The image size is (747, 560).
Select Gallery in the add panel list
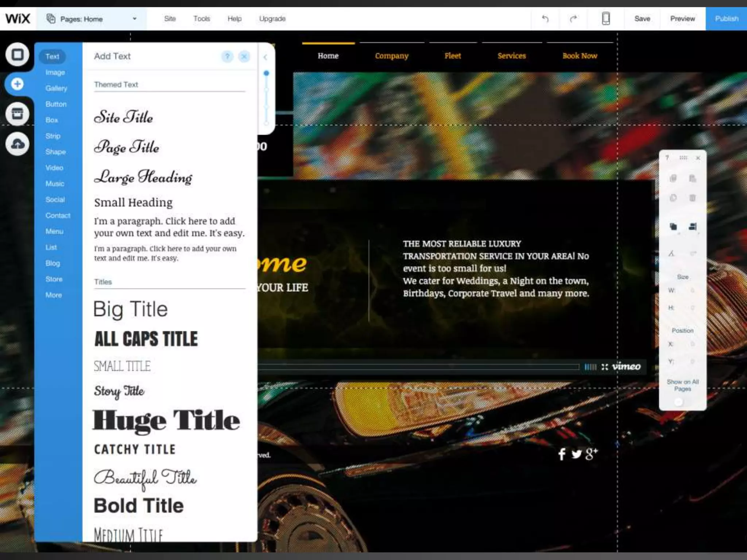56,88
